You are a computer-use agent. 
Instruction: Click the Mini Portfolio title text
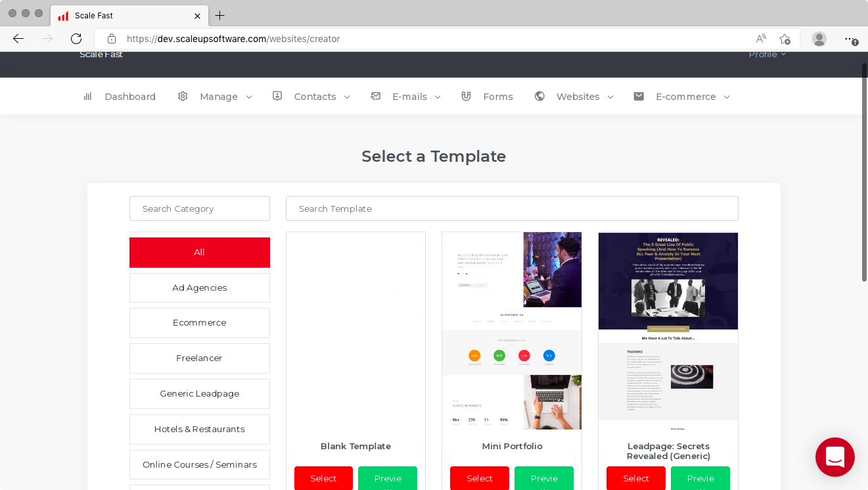512,447
